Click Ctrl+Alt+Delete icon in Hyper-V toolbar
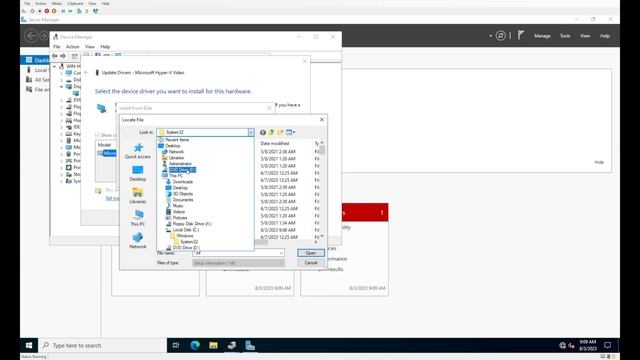The height and width of the screenshot is (360, 640). point(24,11)
